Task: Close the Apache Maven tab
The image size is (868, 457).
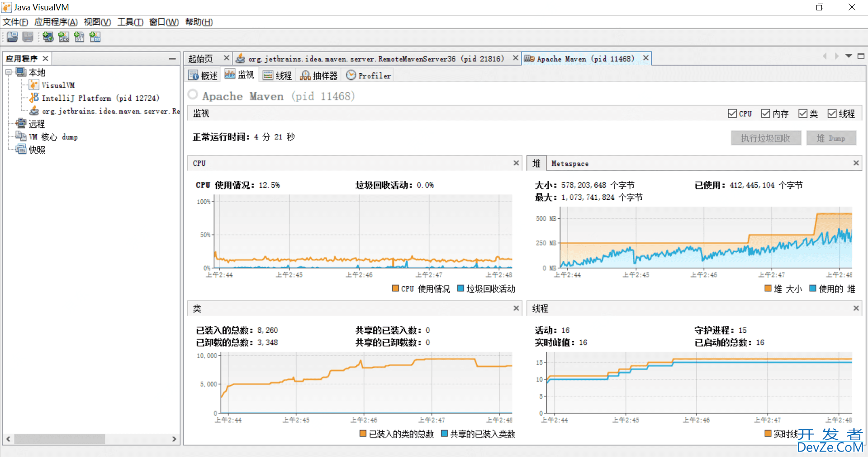Action: (646, 58)
